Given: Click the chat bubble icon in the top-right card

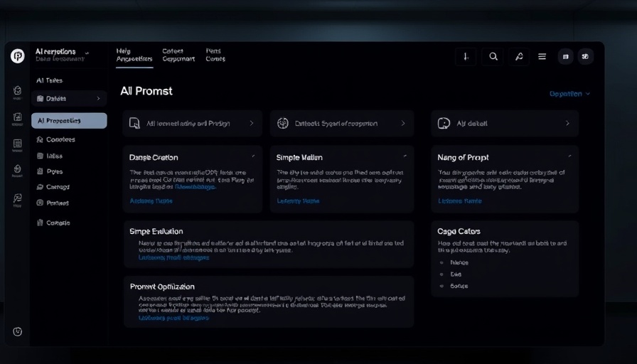Looking at the screenshot, I should click(444, 123).
